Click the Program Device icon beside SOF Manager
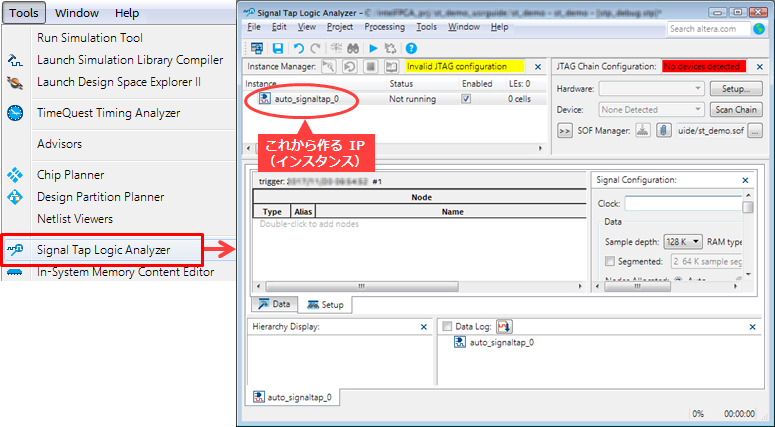The height and width of the screenshot is (427, 775). pos(643,130)
